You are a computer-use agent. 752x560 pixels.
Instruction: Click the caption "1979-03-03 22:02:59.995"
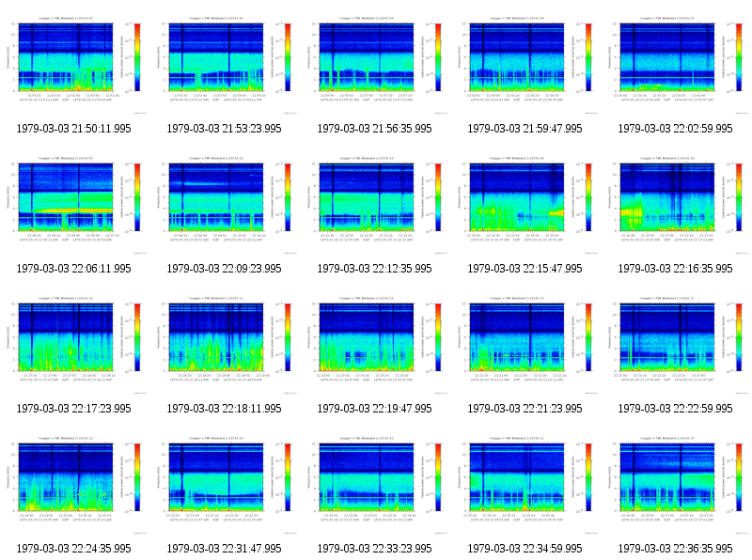(675, 129)
